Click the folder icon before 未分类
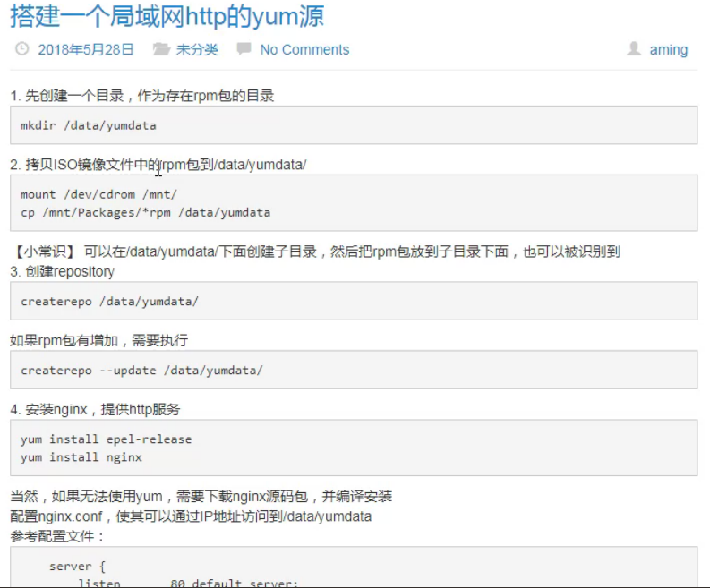This screenshot has height=588, width=710. [161, 49]
